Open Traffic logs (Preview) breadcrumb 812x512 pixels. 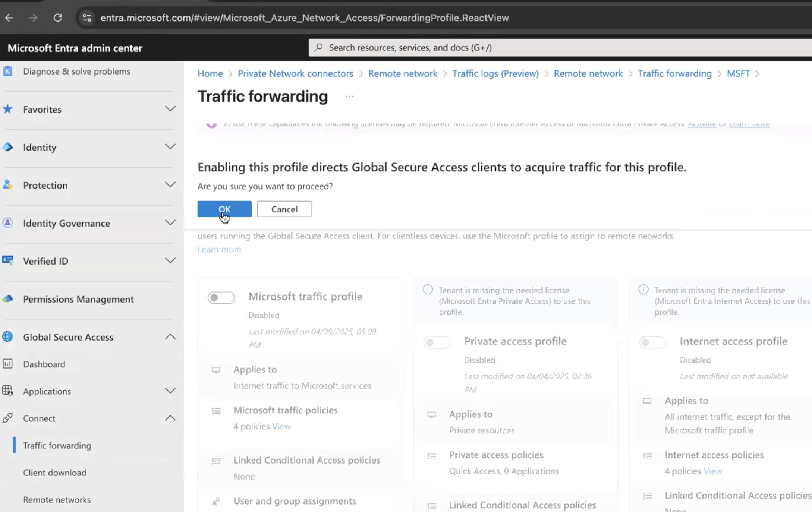[495, 73]
